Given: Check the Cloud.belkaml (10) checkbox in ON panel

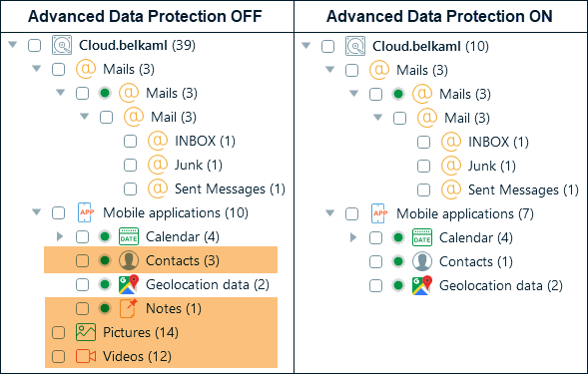Looking at the screenshot, I should (327, 47).
